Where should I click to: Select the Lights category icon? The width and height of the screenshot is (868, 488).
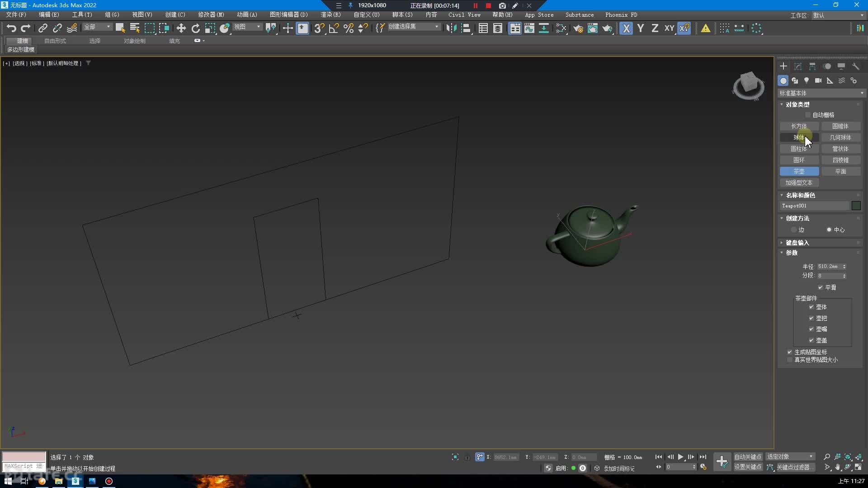(807, 80)
